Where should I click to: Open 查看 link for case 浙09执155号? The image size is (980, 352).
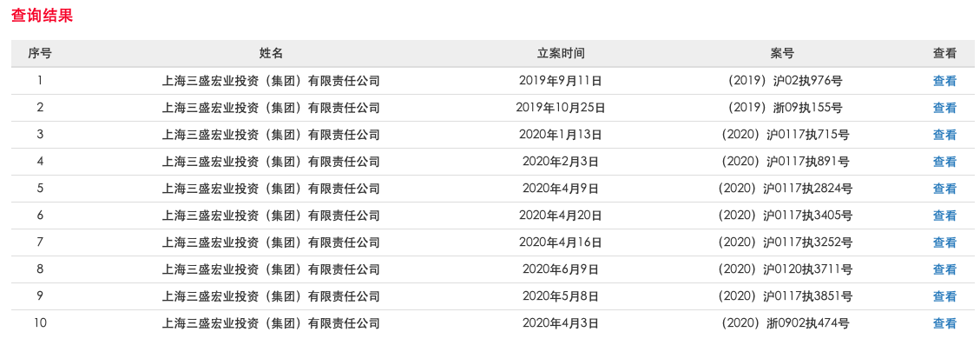(944, 108)
